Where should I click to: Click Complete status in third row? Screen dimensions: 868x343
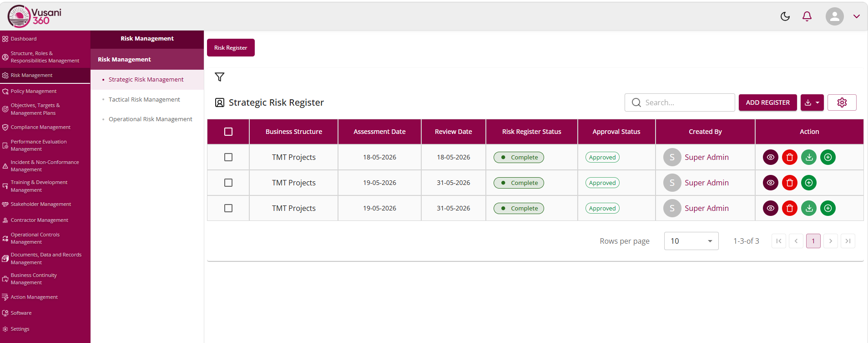[x=519, y=208]
